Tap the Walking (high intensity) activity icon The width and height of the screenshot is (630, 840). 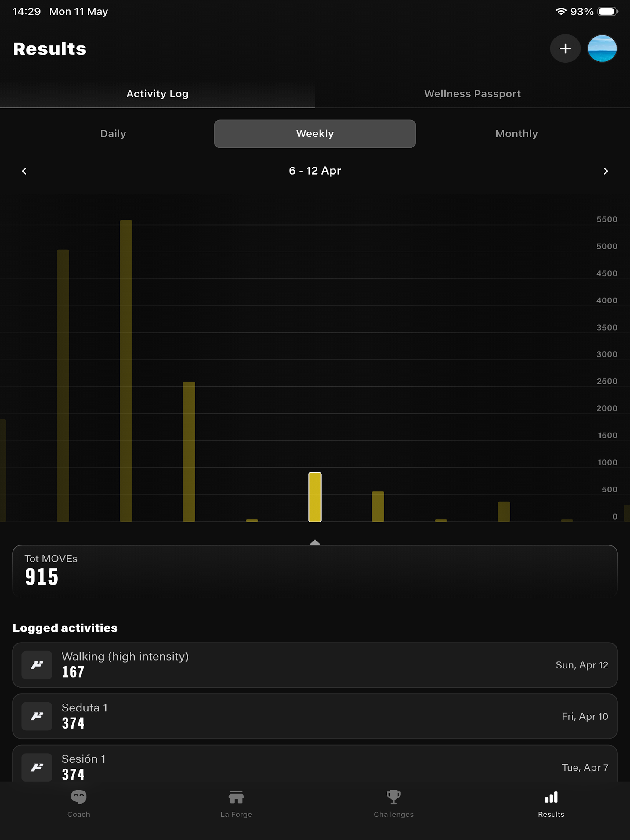click(37, 665)
